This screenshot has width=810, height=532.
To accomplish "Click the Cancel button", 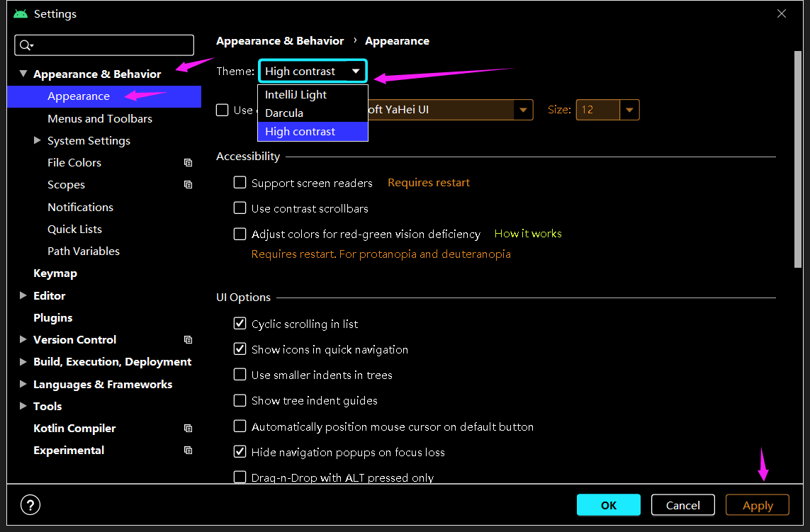I will tap(683, 505).
